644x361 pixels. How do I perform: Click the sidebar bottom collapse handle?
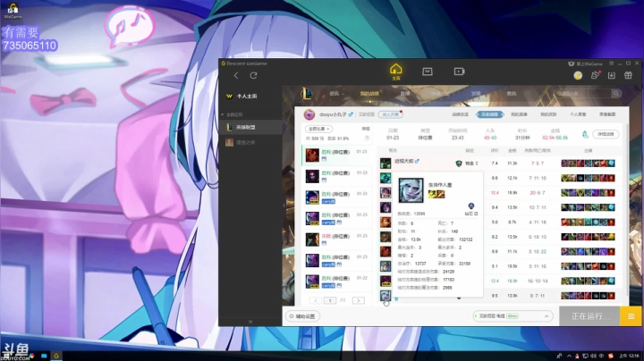click(250, 322)
